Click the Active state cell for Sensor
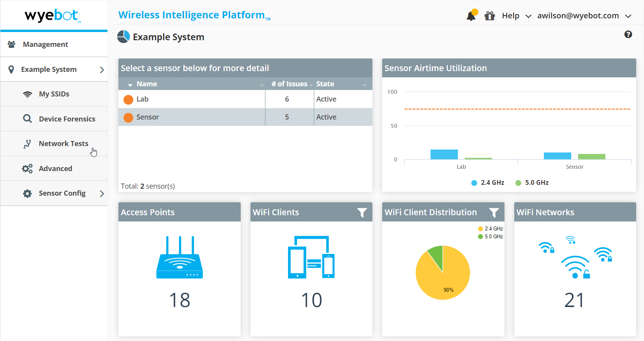 (x=343, y=117)
